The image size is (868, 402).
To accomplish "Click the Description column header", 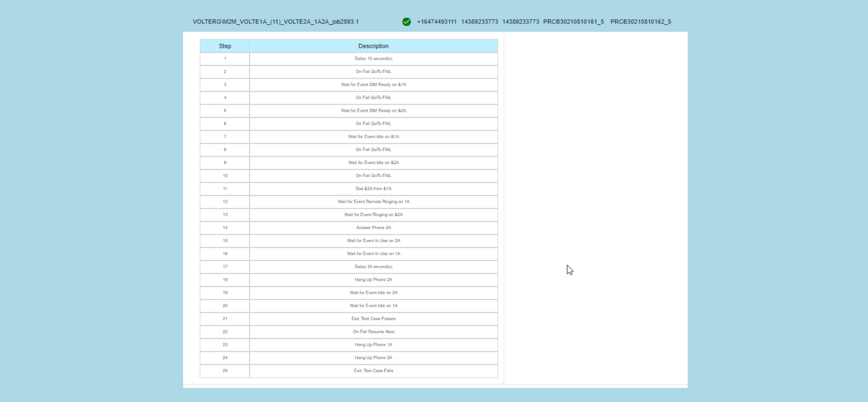I will coord(374,46).
